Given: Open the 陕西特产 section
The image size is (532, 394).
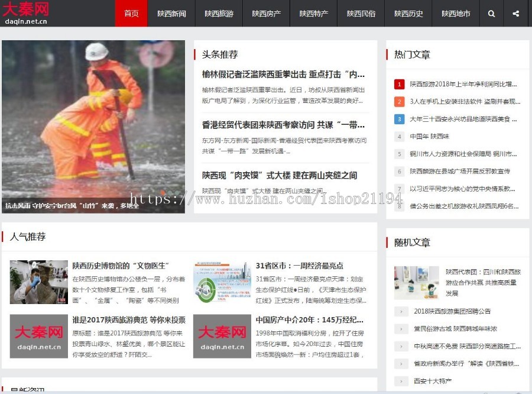Looking at the screenshot, I should 313,14.
